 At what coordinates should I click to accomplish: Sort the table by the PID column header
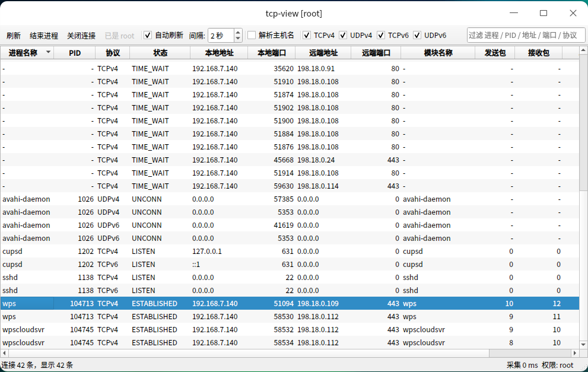pyautogui.click(x=75, y=53)
